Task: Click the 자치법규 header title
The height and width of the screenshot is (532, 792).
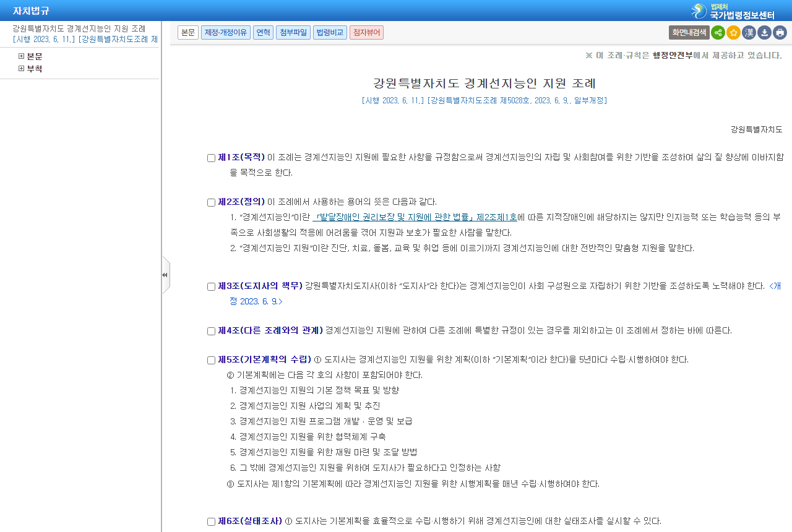Action: tap(31, 11)
